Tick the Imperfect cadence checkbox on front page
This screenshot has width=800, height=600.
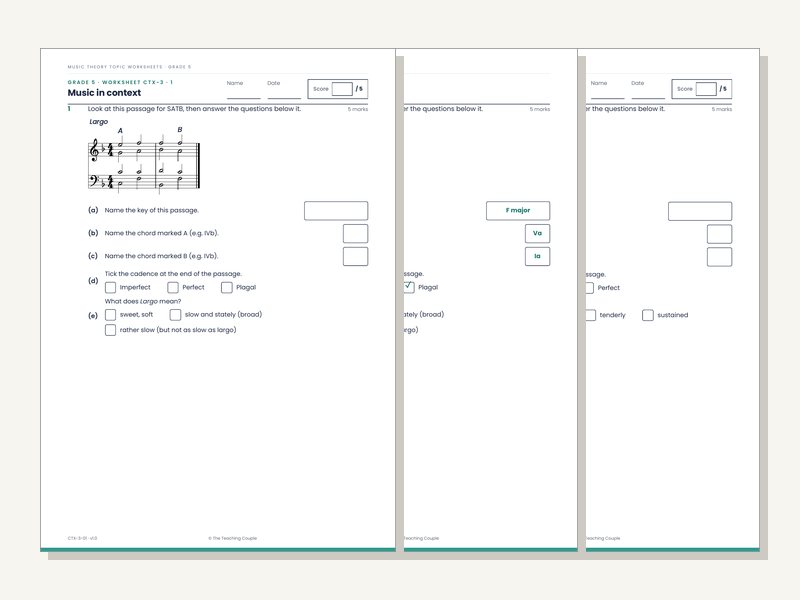point(110,288)
